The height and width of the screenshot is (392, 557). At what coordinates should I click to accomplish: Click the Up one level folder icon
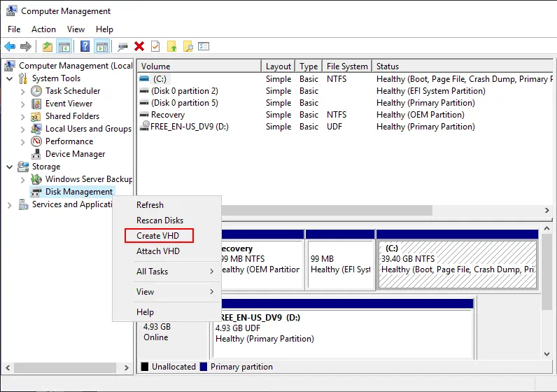(48, 47)
